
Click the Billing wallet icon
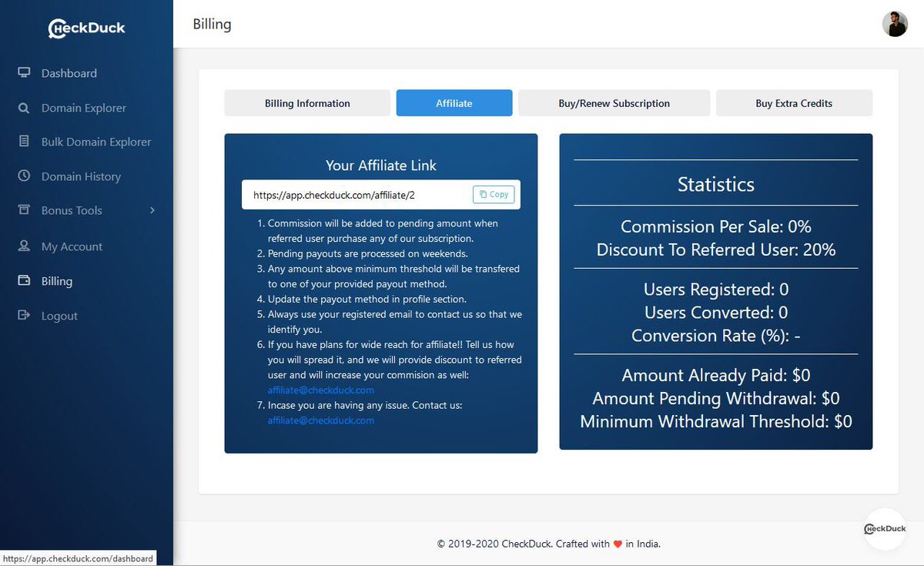click(24, 280)
